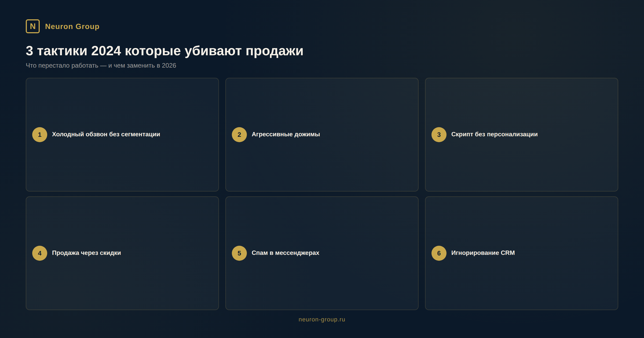
Task: Click the Neuron Group brand name
Action: point(72,26)
